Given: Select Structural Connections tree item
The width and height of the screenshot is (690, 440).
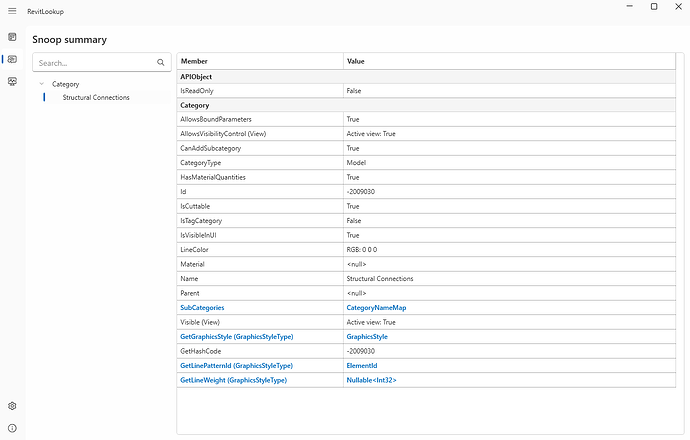Looking at the screenshot, I should pyautogui.click(x=96, y=97).
